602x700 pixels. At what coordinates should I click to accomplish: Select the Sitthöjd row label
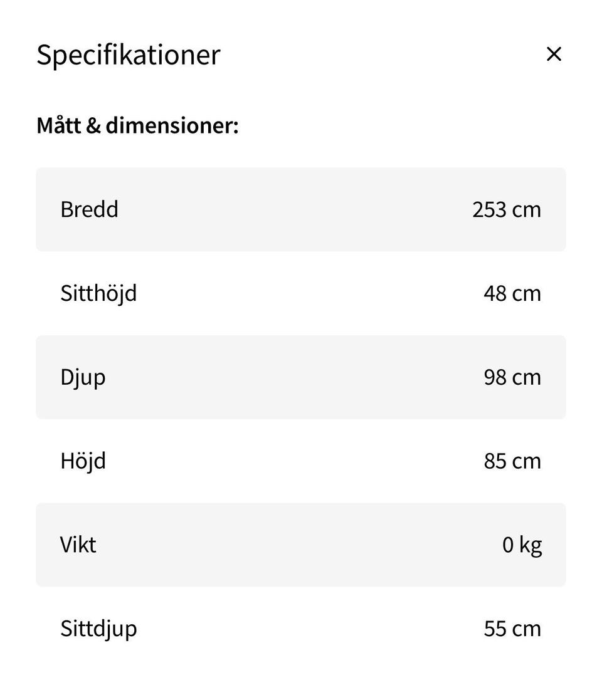tap(98, 293)
